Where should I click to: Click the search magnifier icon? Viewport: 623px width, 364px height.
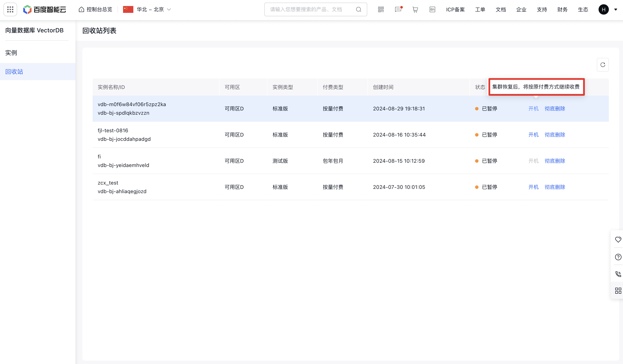(358, 9)
